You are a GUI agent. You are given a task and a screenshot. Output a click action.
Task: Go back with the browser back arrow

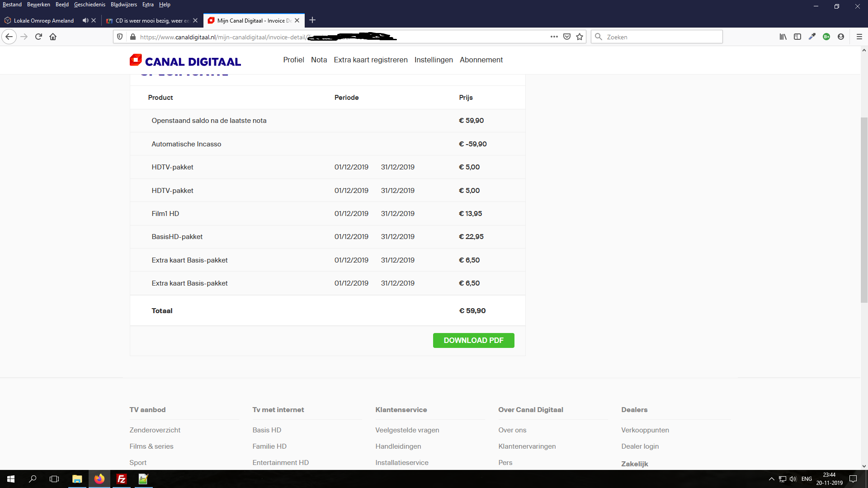pos(9,37)
